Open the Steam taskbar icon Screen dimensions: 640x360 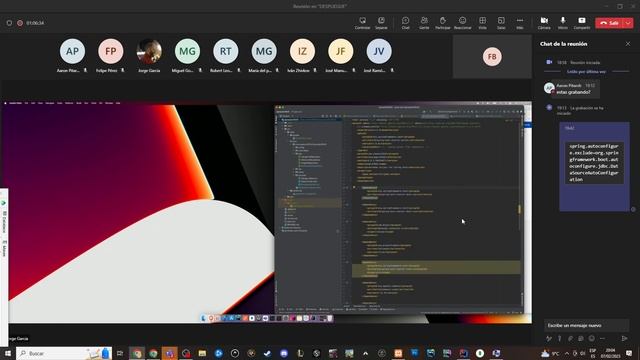(267, 353)
